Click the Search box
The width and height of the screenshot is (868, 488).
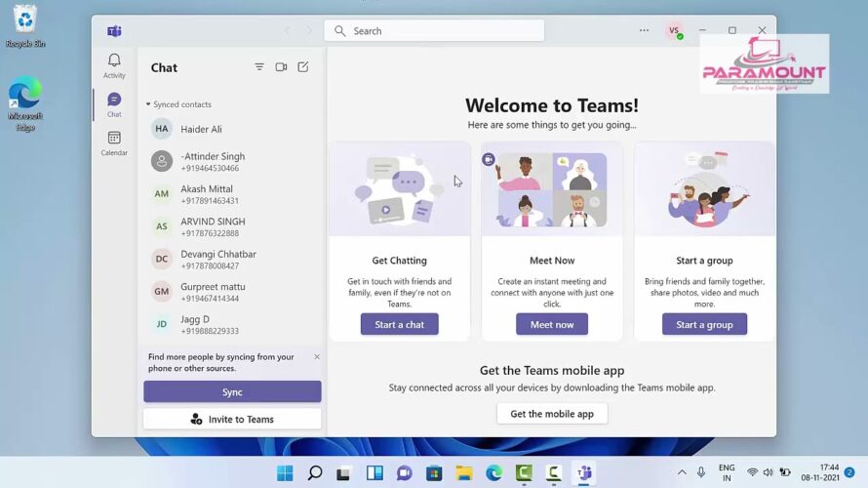tap(434, 31)
